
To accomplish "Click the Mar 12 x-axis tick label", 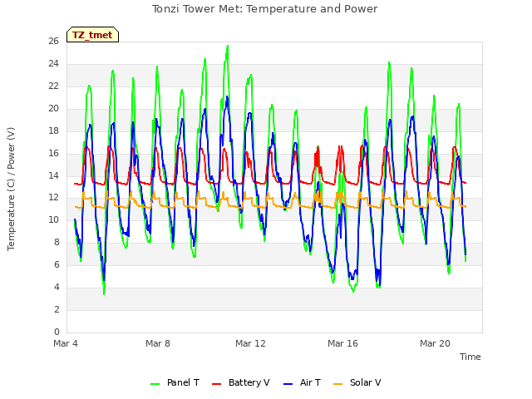I will (250, 343).
